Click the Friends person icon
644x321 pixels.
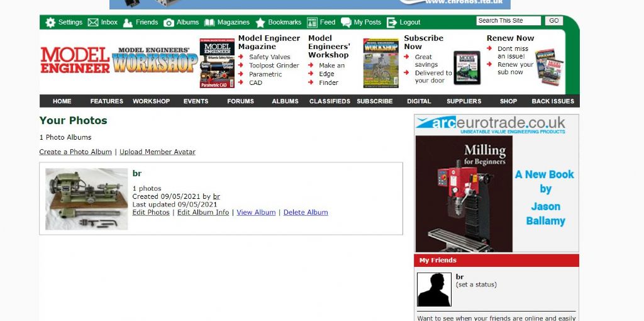tap(128, 23)
